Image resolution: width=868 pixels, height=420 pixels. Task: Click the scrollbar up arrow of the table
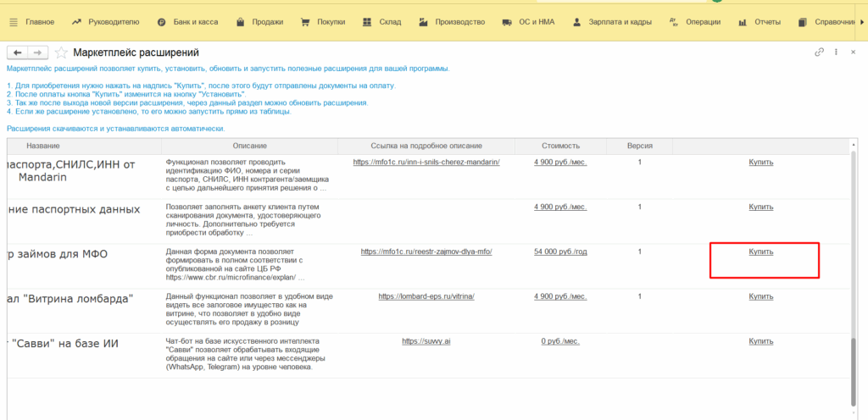click(x=853, y=143)
